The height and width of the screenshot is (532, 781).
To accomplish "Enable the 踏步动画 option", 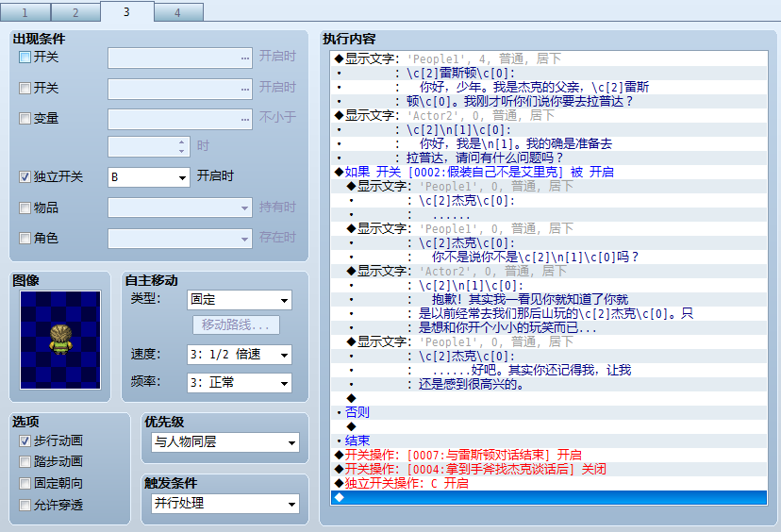I will [25, 462].
